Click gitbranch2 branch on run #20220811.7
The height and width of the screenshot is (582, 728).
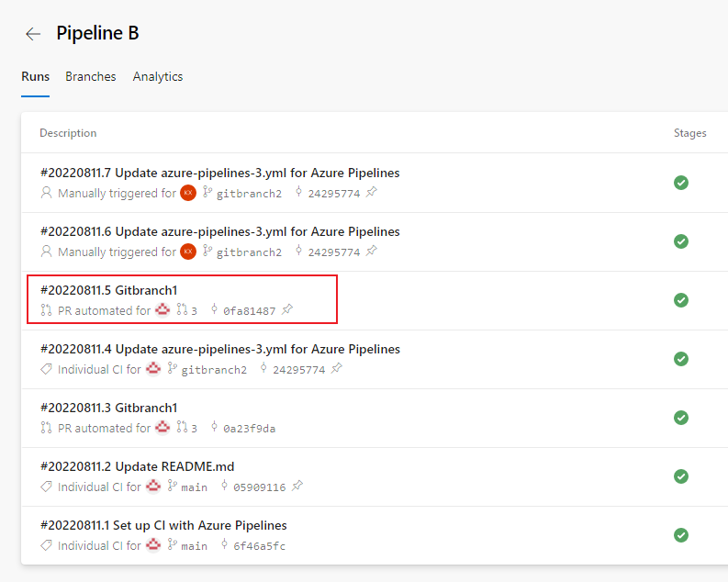[249, 194]
